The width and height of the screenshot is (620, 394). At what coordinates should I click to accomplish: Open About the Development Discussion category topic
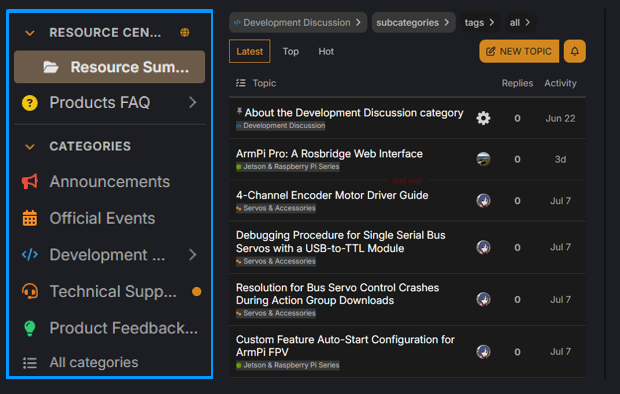(x=354, y=113)
